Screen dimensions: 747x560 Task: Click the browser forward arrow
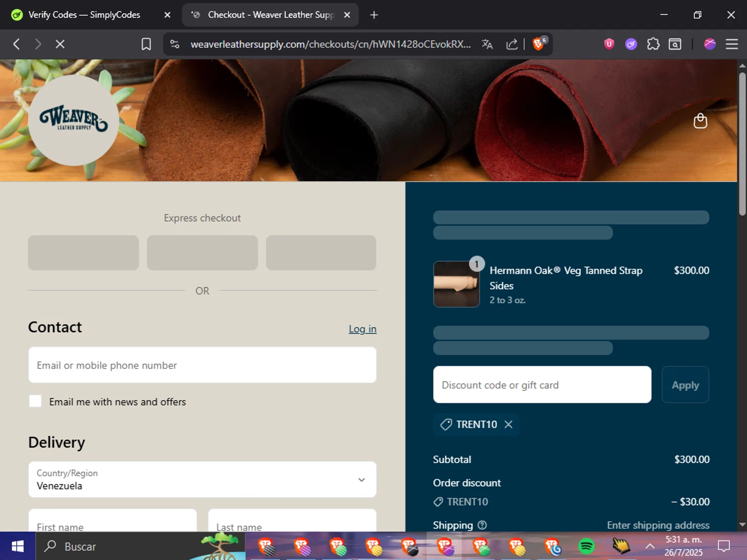(x=38, y=44)
